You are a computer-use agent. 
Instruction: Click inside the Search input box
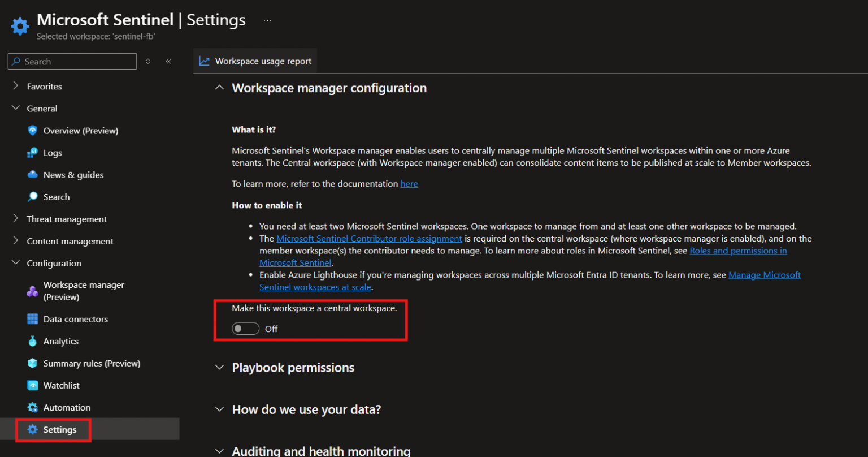(72, 61)
